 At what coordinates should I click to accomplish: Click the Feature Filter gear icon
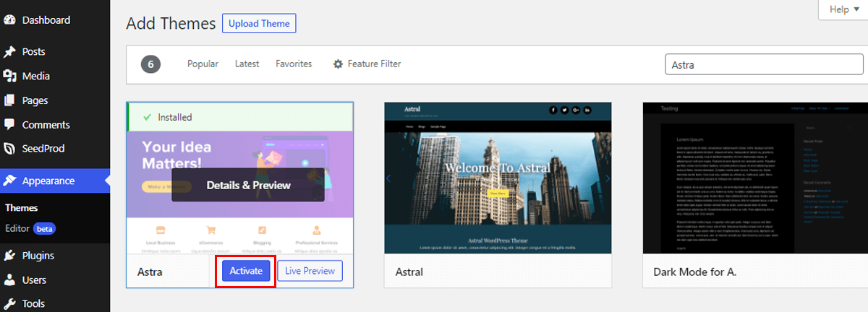338,64
